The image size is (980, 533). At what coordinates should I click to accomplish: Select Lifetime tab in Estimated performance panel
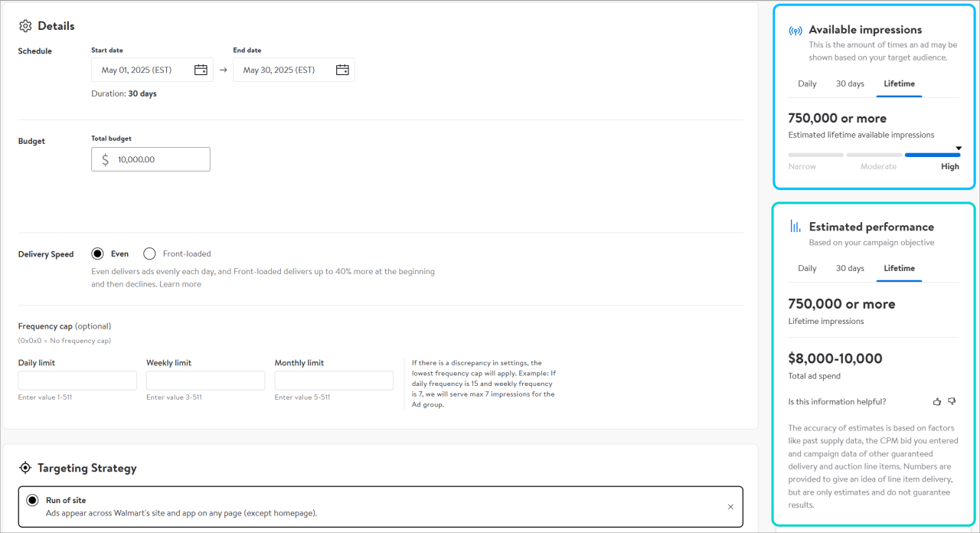pos(899,268)
